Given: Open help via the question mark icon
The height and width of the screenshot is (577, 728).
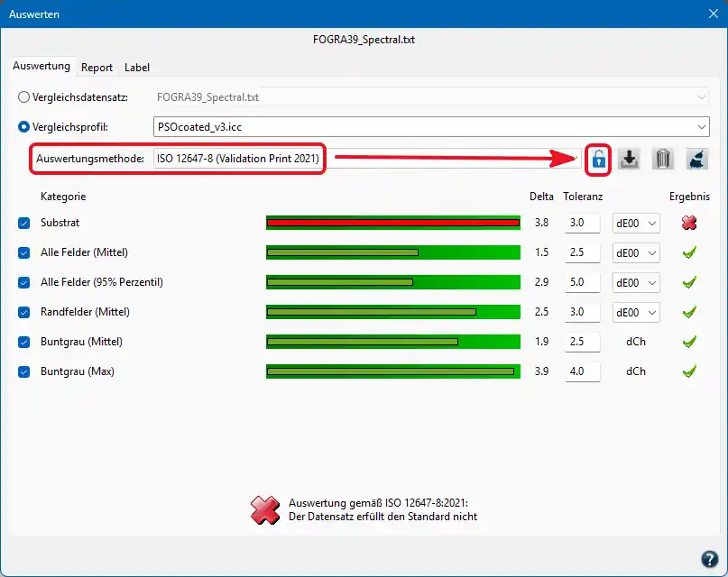Looking at the screenshot, I should click(x=709, y=559).
